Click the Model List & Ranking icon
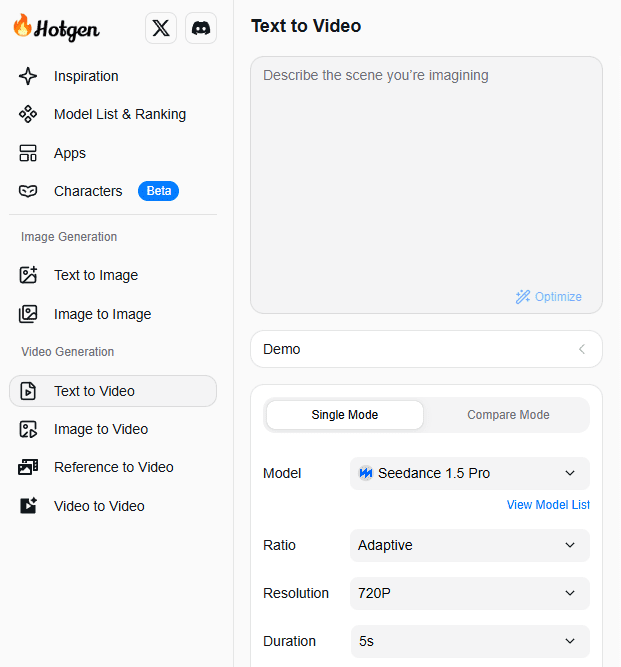 (28, 115)
